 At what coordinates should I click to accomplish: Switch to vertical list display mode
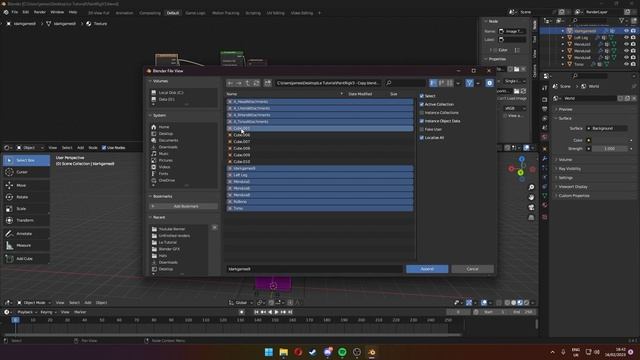pos(433,83)
